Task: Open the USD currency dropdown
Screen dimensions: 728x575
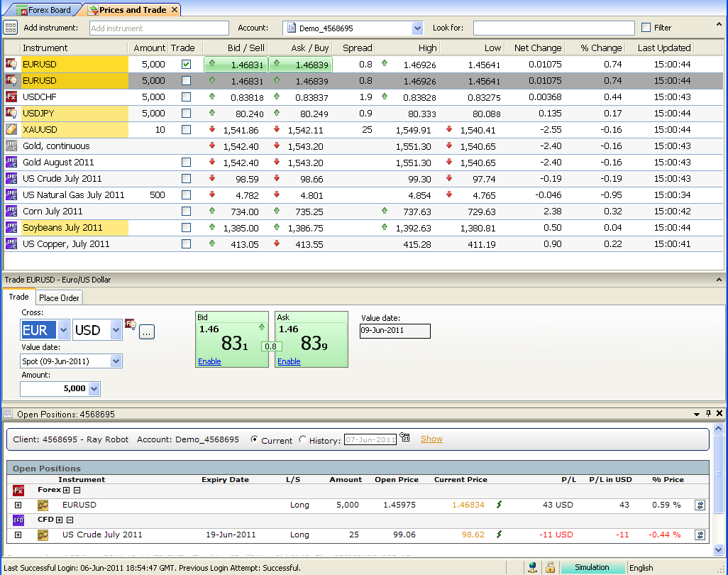Action: (116, 330)
